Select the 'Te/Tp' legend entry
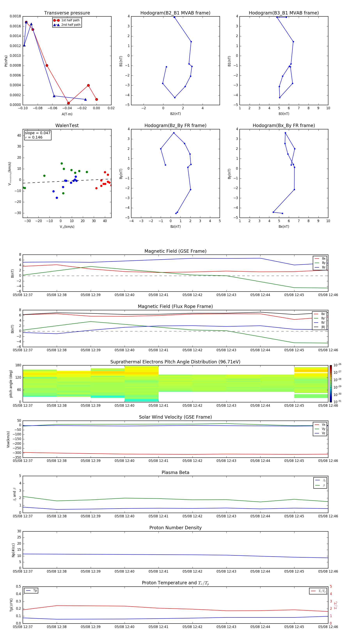 click(x=318, y=591)
